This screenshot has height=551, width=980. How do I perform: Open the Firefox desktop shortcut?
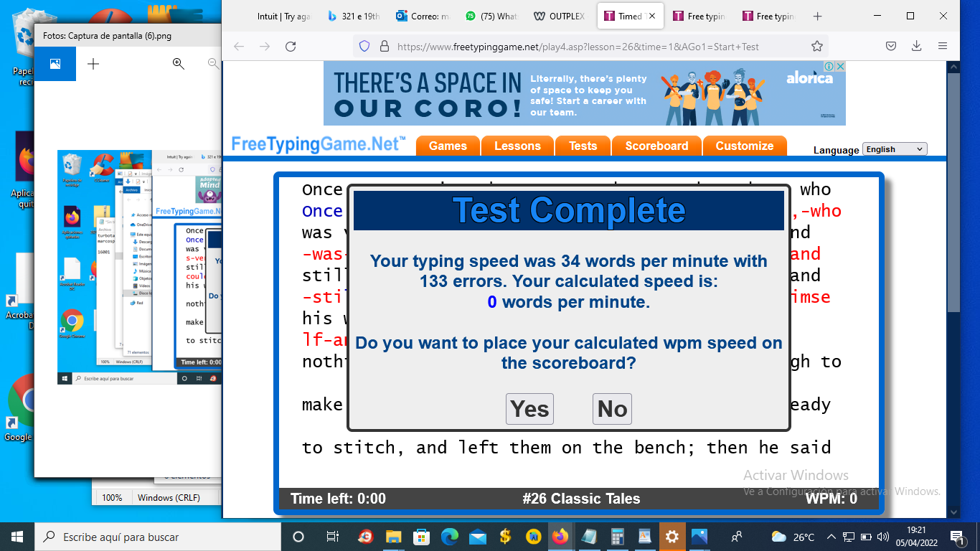tap(24, 169)
